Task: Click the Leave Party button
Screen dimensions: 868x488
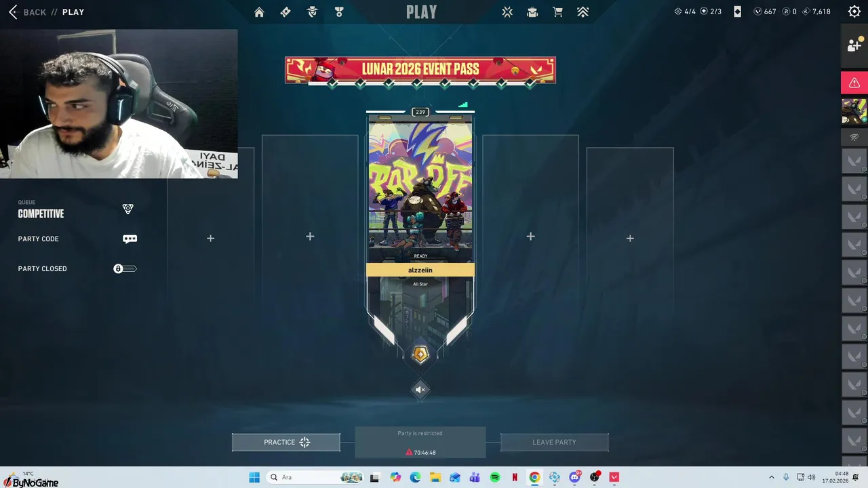Action: (x=554, y=442)
